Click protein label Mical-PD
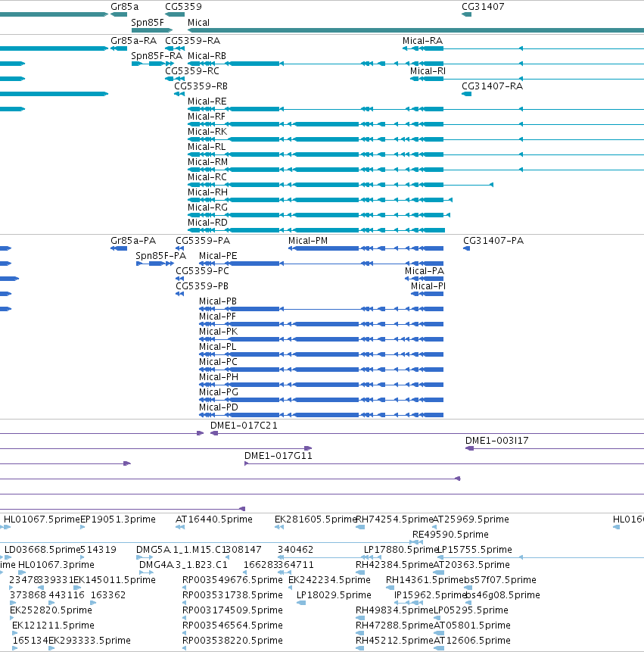The image size is (644, 652). (219, 407)
